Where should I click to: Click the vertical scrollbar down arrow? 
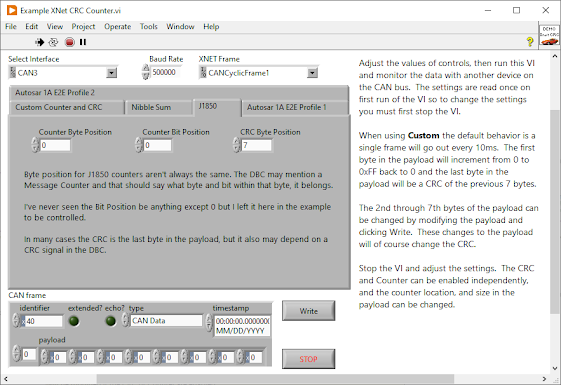click(x=555, y=368)
